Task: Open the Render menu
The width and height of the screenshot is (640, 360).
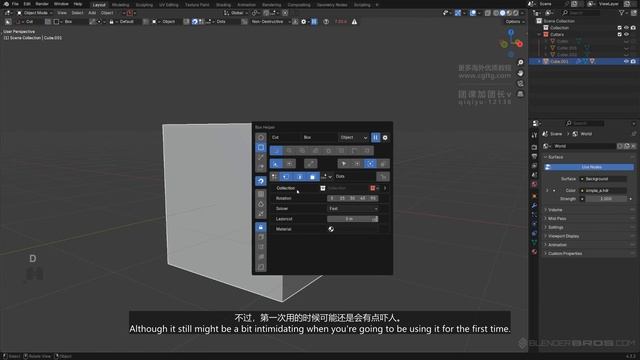Action: 42,4
